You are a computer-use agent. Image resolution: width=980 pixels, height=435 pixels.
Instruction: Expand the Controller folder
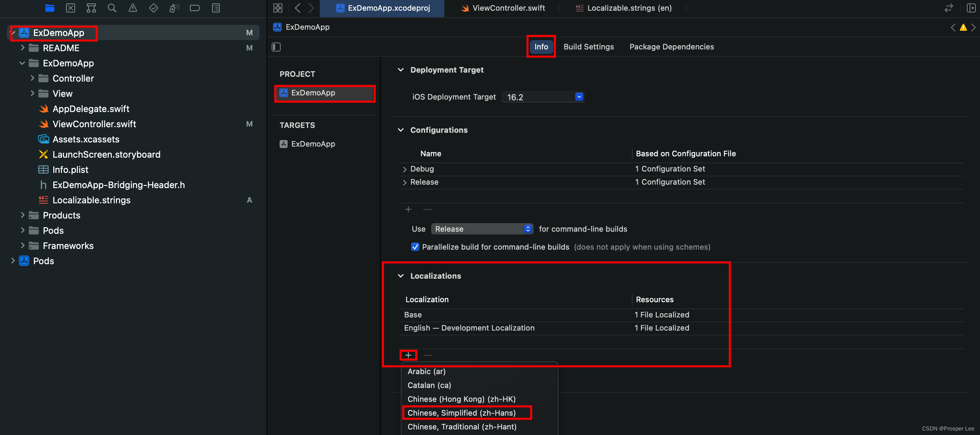click(x=32, y=78)
